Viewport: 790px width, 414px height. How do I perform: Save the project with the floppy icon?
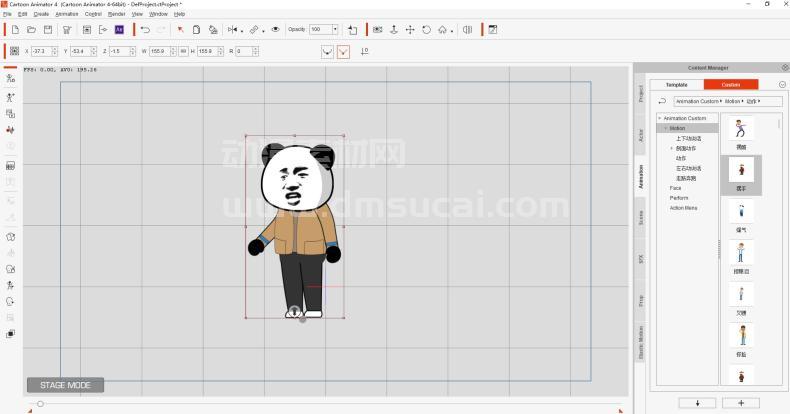pos(48,30)
